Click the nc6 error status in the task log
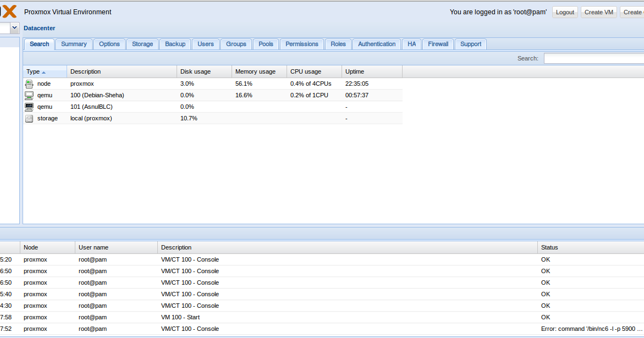This screenshot has height=338, width=644. tap(583, 329)
